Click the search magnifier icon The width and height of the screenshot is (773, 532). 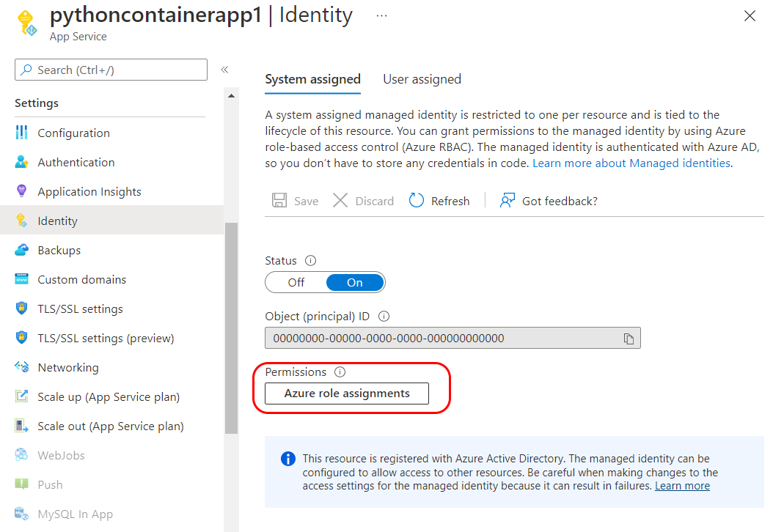[x=26, y=70]
